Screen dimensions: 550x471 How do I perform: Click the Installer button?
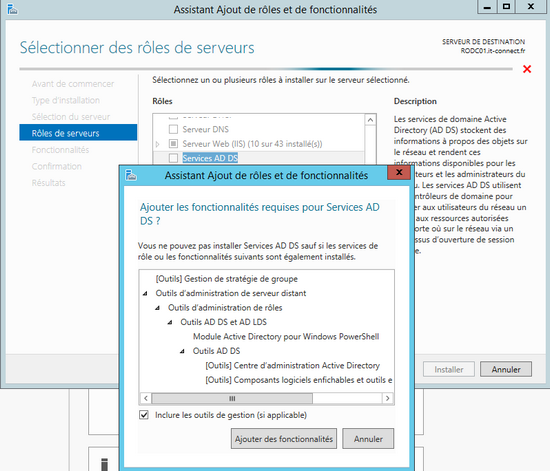pyautogui.click(x=449, y=369)
